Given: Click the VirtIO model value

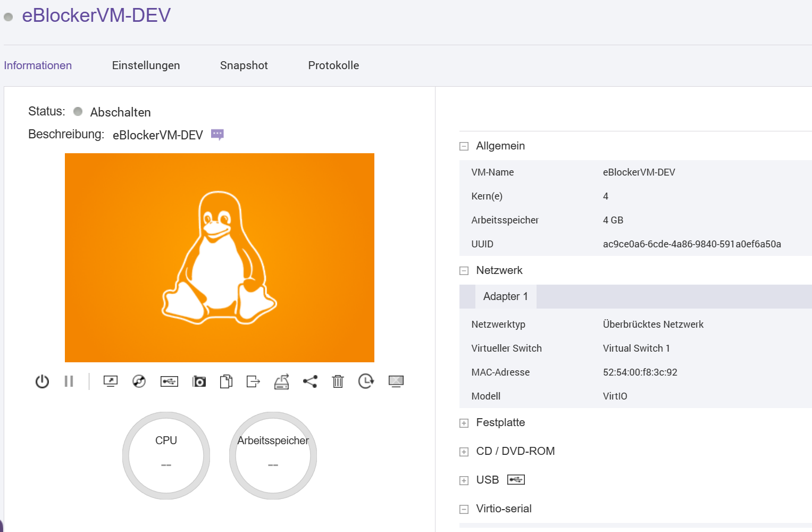Looking at the screenshot, I should (x=615, y=396).
